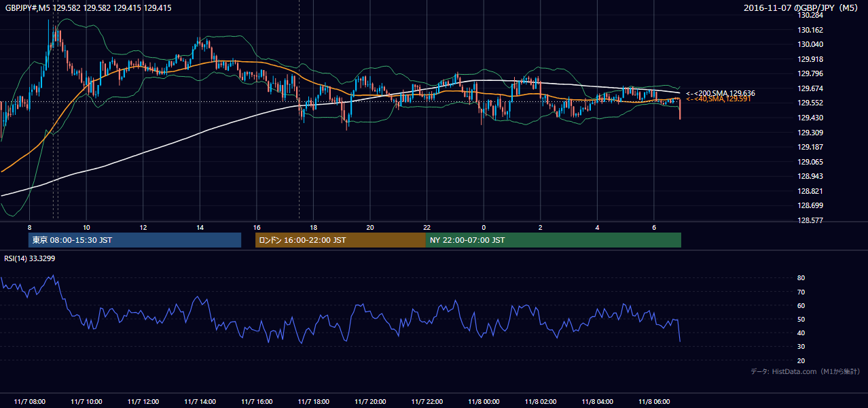Click hour tick 14 under price chart
The width and height of the screenshot is (868, 408).
click(x=200, y=227)
